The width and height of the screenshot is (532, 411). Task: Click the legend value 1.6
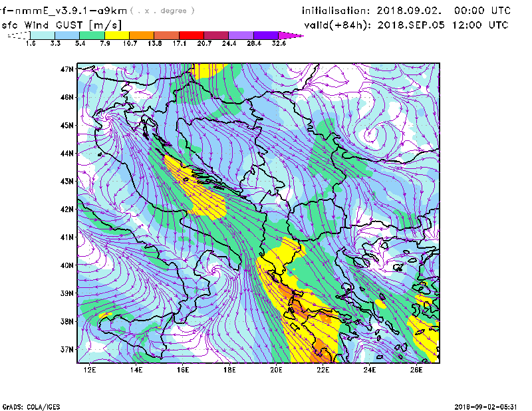pyautogui.click(x=31, y=43)
